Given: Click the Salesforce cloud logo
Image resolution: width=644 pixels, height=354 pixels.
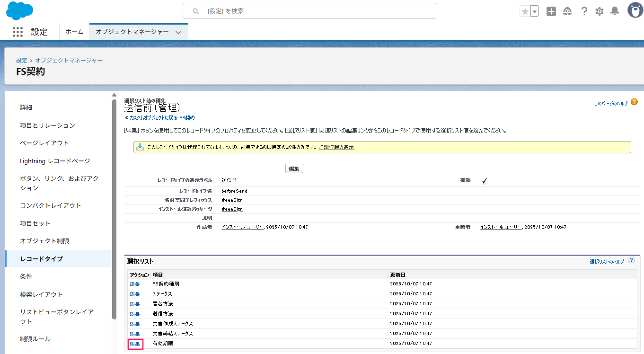Looking at the screenshot, I should 20,10.
